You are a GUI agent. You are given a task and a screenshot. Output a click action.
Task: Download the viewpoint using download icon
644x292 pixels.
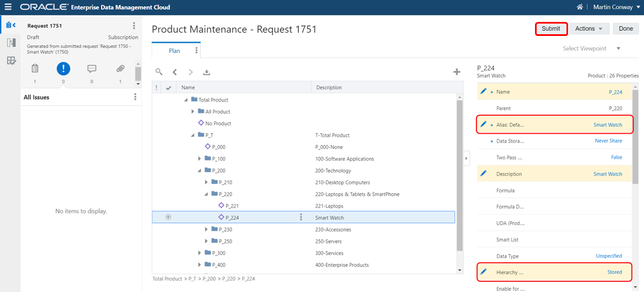coord(207,72)
